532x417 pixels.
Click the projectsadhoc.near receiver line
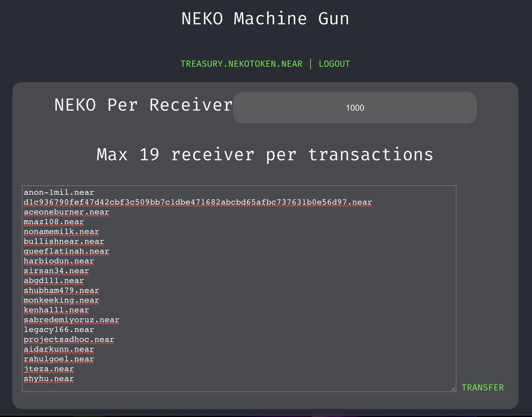(x=69, y=339)
